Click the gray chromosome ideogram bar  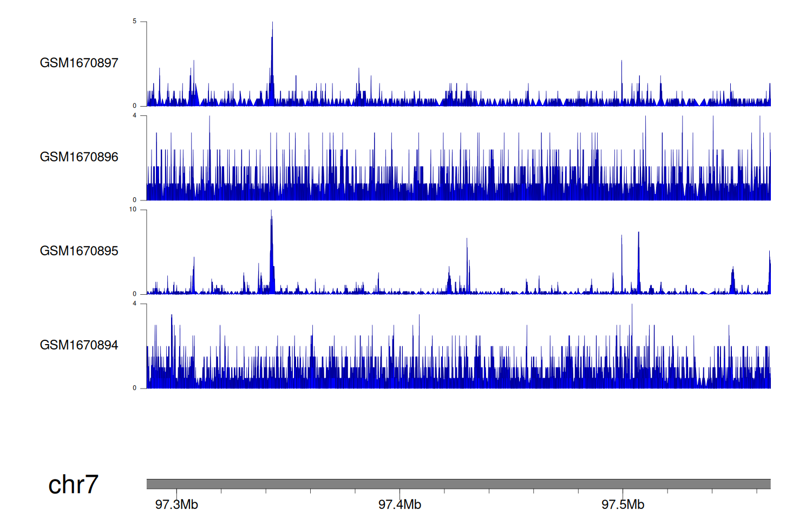(458, 484)
